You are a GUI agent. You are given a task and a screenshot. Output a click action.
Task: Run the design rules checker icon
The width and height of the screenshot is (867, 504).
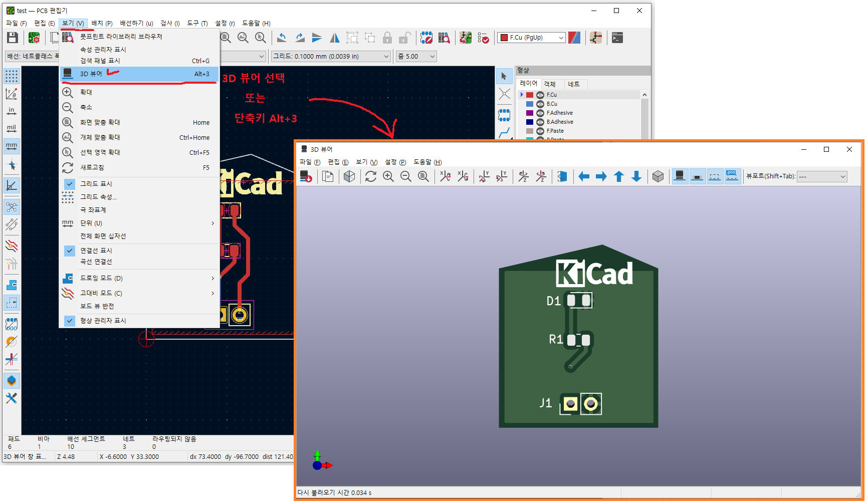483,38
